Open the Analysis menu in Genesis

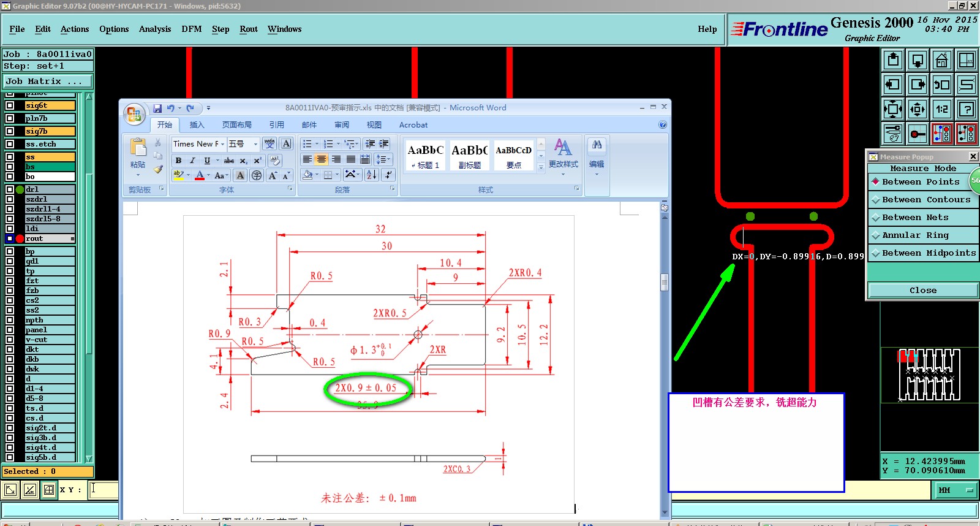point(155,29)
